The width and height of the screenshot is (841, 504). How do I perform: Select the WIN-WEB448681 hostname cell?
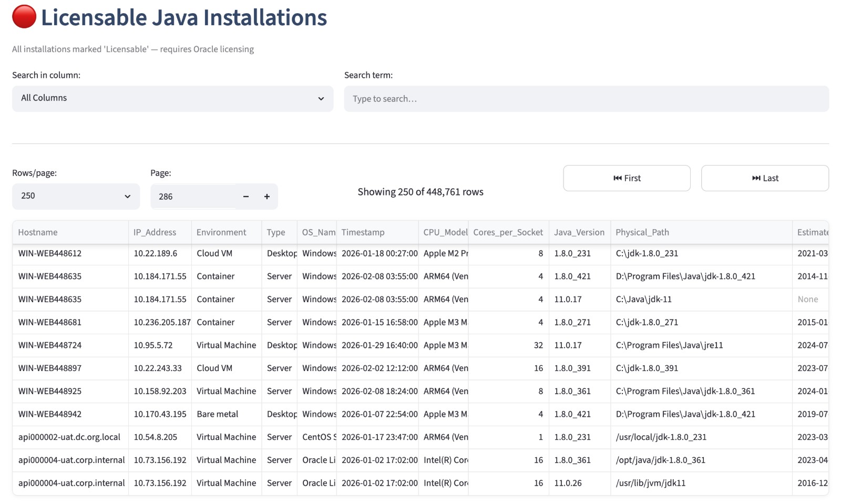coord(70,322)
